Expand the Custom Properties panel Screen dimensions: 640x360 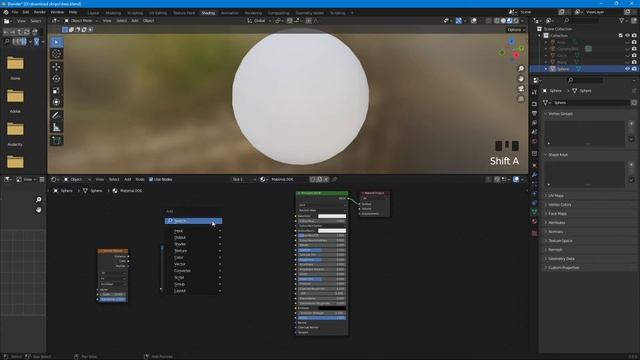coord(564,267)
